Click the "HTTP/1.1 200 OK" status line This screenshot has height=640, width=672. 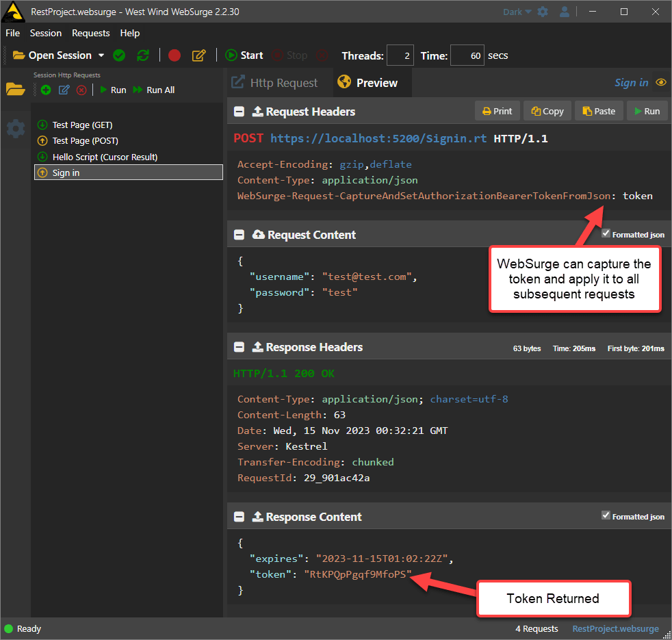coord(284,373)
